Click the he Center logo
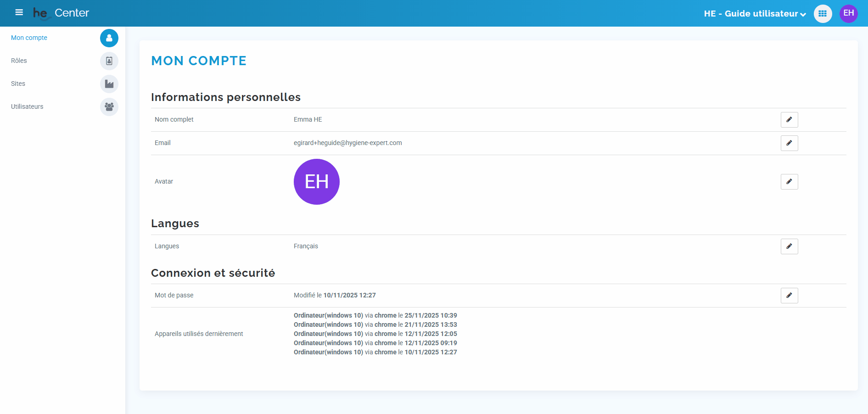This screenshot has width=868, height=414. coord(61,13)
